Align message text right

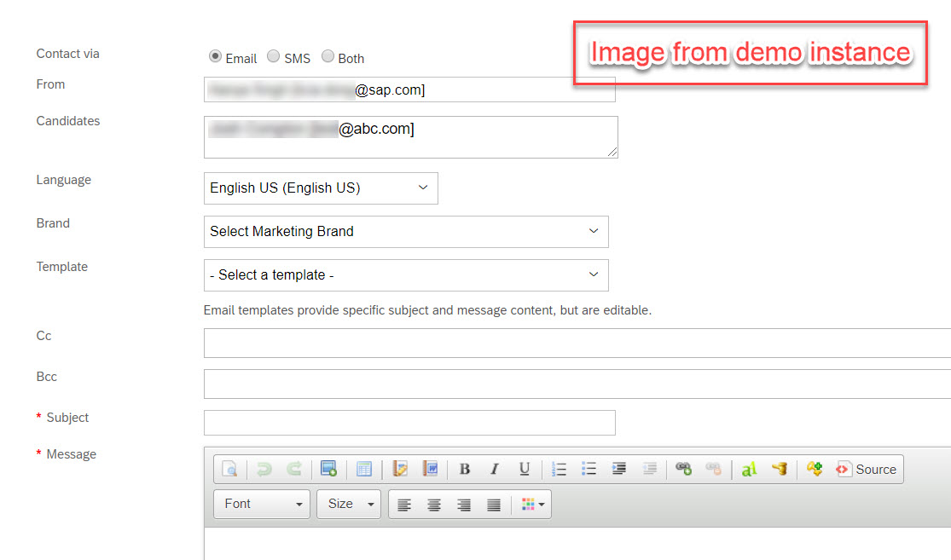(464, 505)
